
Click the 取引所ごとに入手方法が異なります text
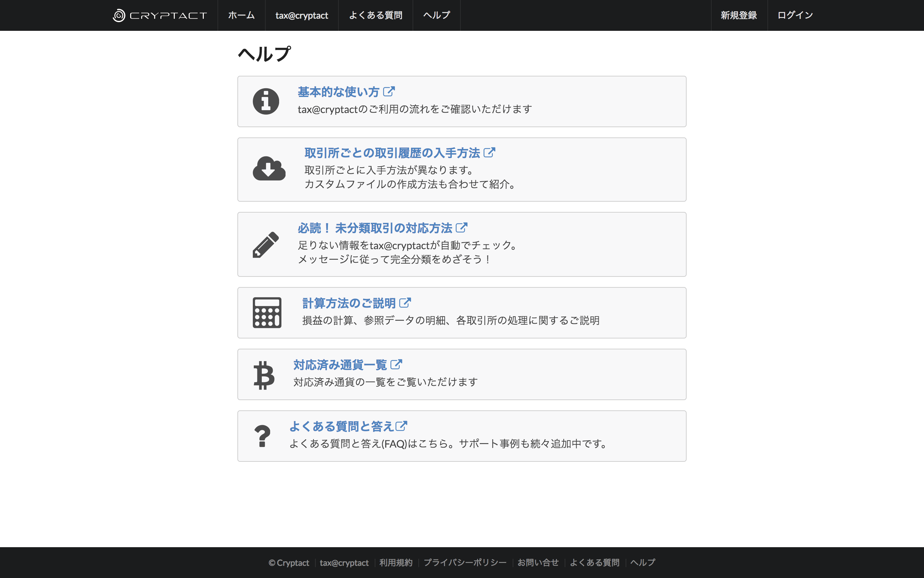tap(389, 170)
